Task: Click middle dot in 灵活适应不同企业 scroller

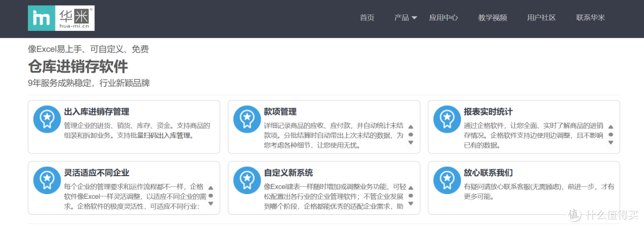Action: (x=210, y=196)
